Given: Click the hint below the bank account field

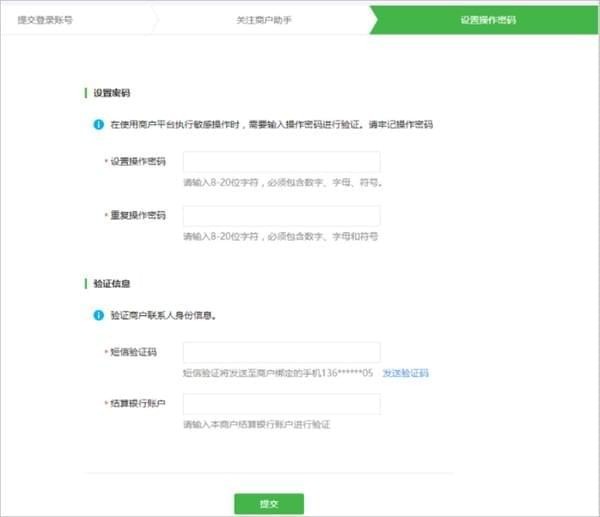Looking at the screenshot, I should [x=256, y=425].
